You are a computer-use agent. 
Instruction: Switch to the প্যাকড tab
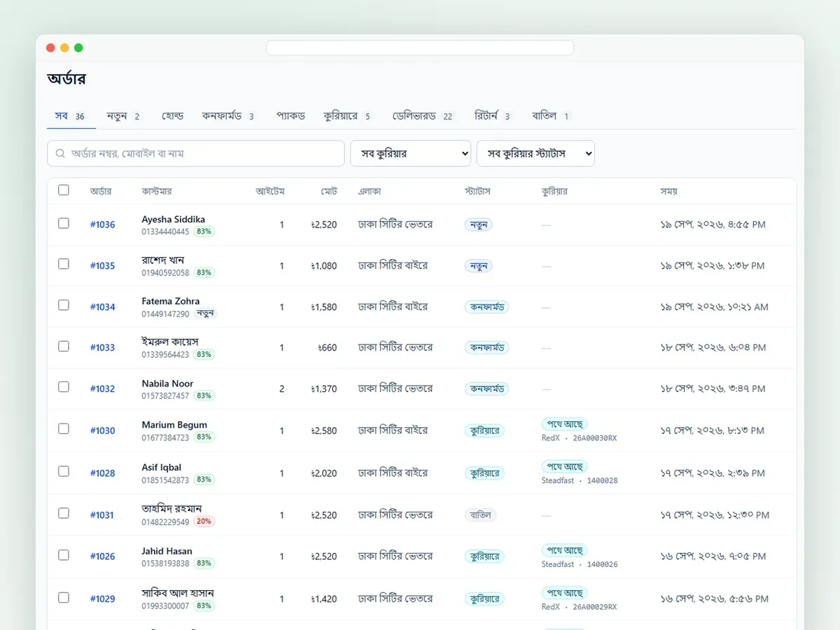(290, 116)
